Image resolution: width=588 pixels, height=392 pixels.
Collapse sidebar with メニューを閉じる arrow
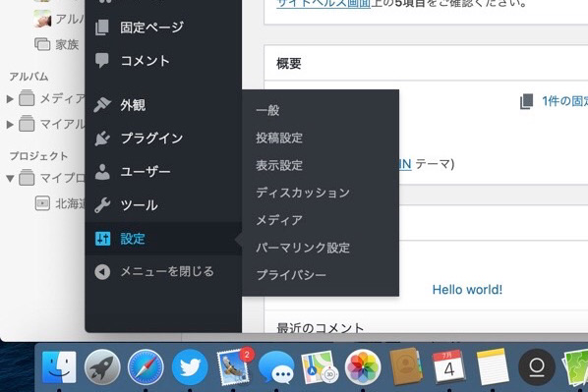[x=102, y=272]
